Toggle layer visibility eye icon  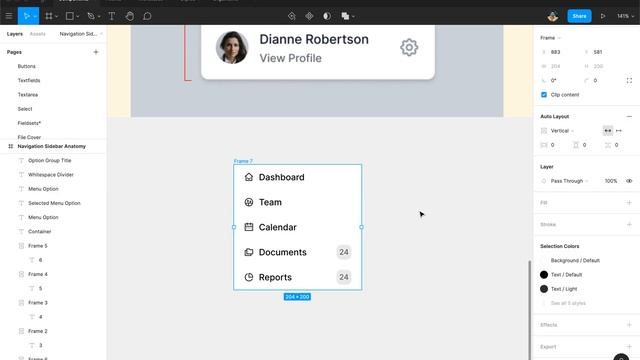click(x=629, y=181)
